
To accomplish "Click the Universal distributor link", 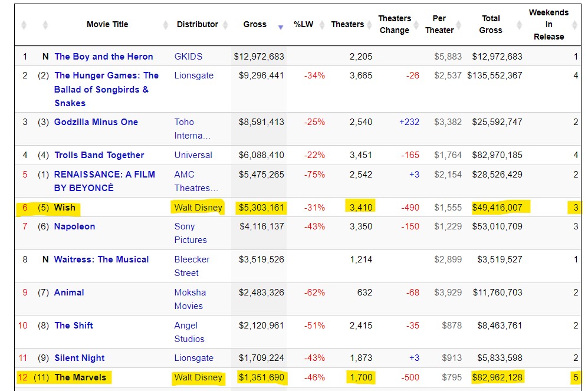I will click(193, 155).
